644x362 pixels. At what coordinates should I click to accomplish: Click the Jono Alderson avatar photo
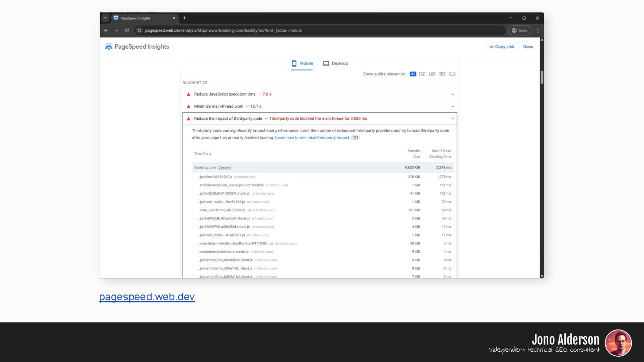(x=618, y=343)
